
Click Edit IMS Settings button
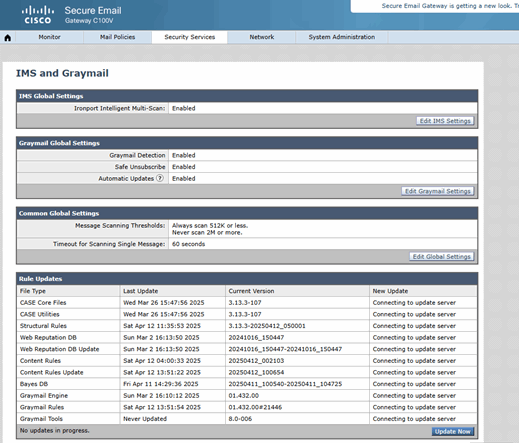(x=445, y=121)
